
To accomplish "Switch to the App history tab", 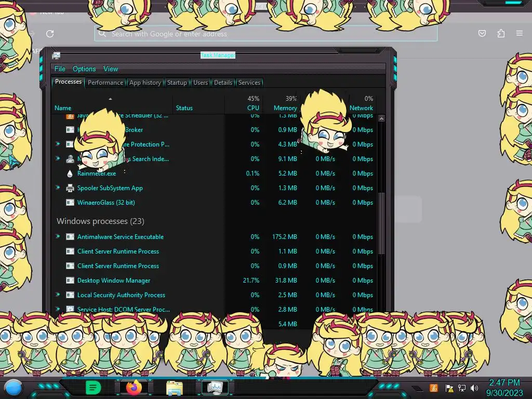I will [145, 83].
